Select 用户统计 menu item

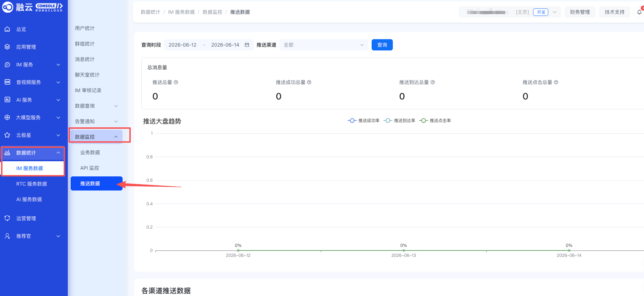coord(85,28)
